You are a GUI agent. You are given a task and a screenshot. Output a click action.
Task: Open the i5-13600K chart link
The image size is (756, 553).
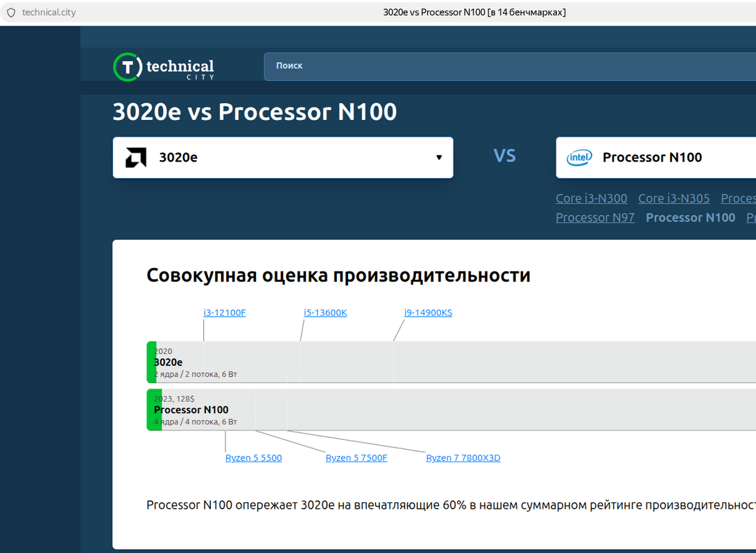325,313
